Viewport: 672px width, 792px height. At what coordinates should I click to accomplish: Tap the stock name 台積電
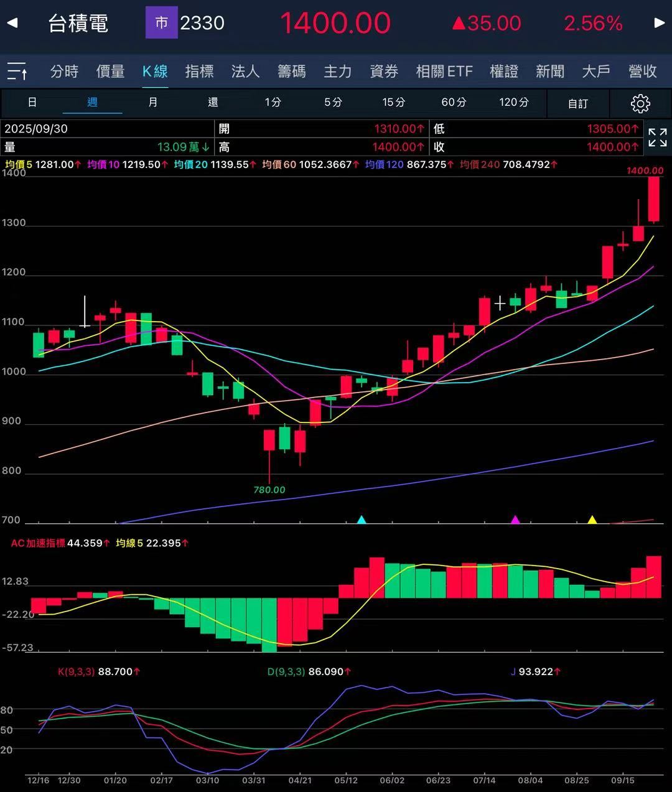[x=78, y=24]
